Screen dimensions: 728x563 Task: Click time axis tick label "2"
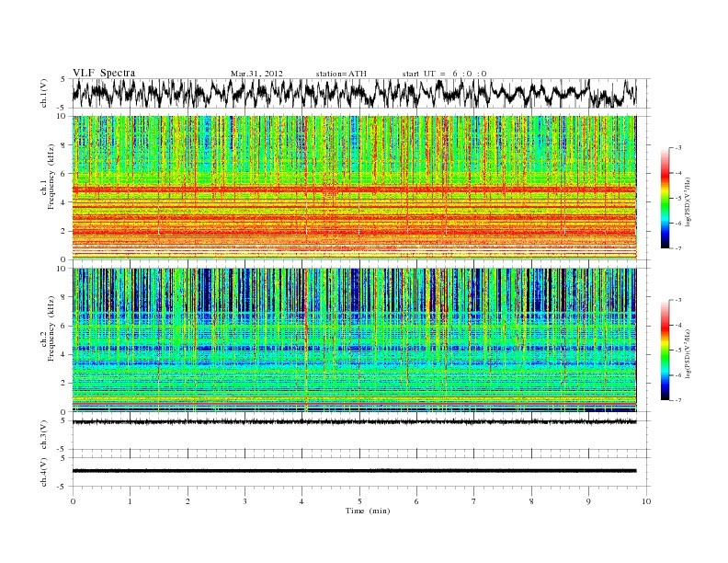[x=188, y=501]
